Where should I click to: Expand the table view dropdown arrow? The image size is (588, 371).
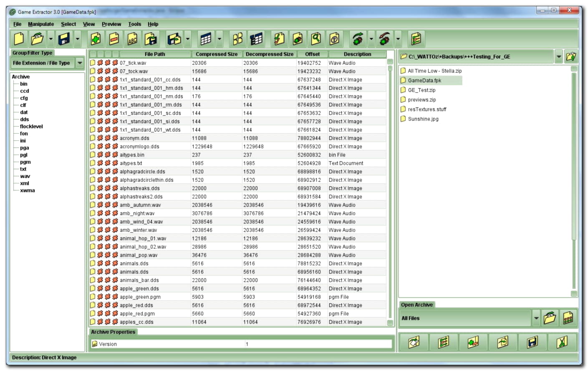(220, 39)
